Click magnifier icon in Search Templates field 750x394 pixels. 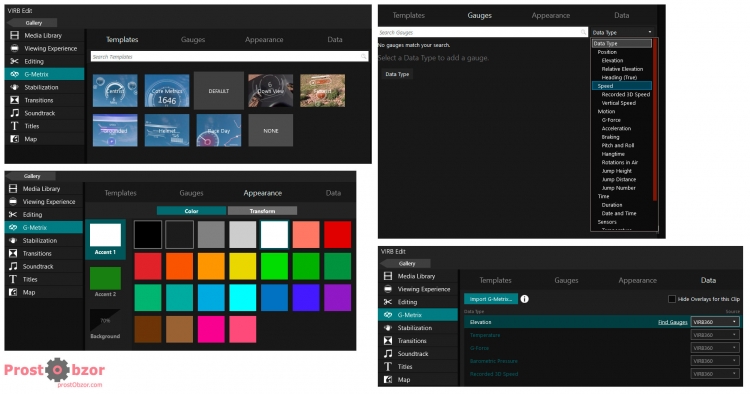point(364,56)
